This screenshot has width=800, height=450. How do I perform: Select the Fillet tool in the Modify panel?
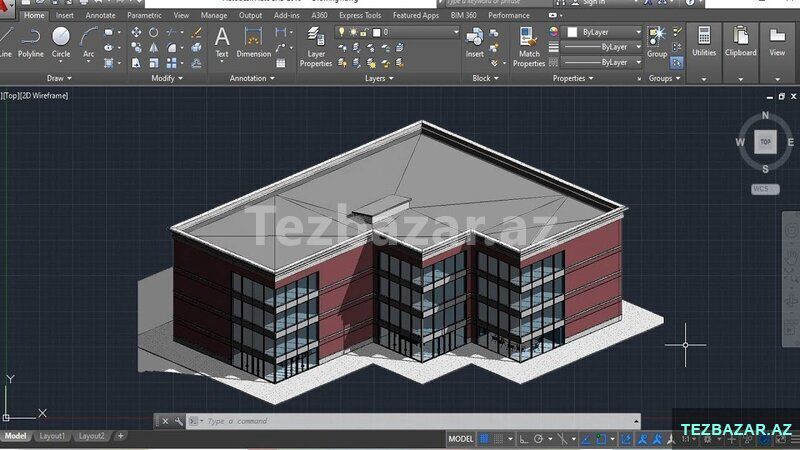point(171,48)
